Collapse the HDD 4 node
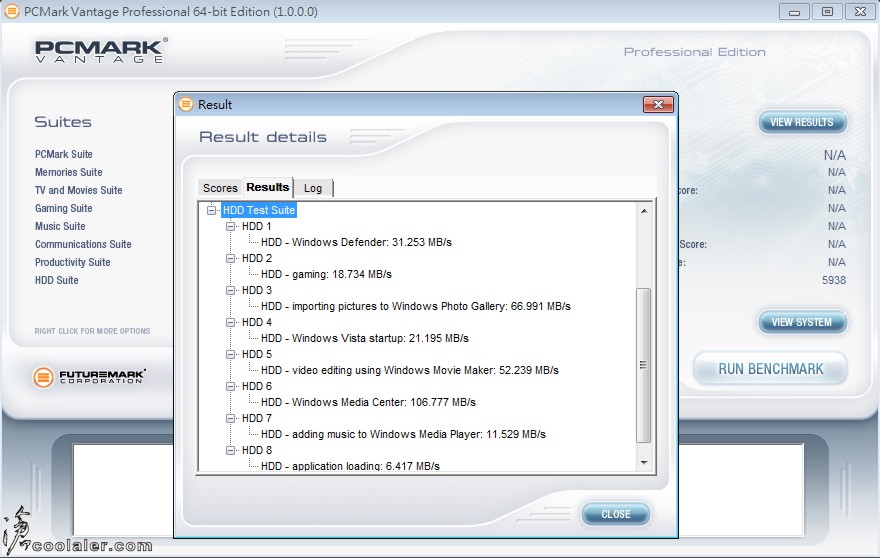Viewport: 880px width, 558px height. pyautogui.click(x=230, y=322)
